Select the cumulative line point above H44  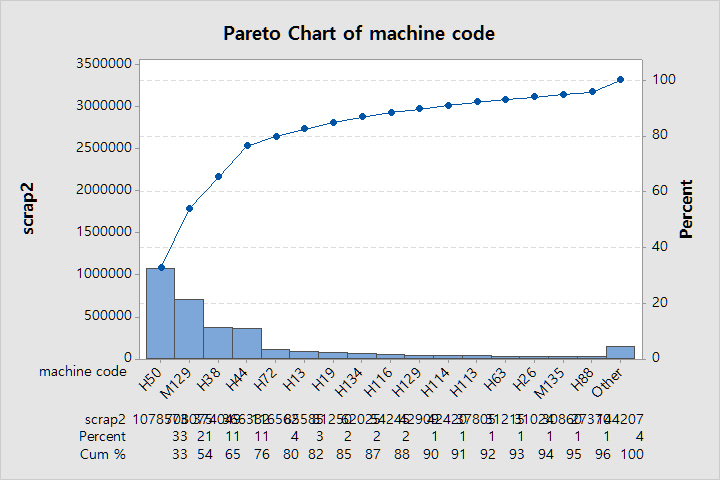(x=247, y=145)
